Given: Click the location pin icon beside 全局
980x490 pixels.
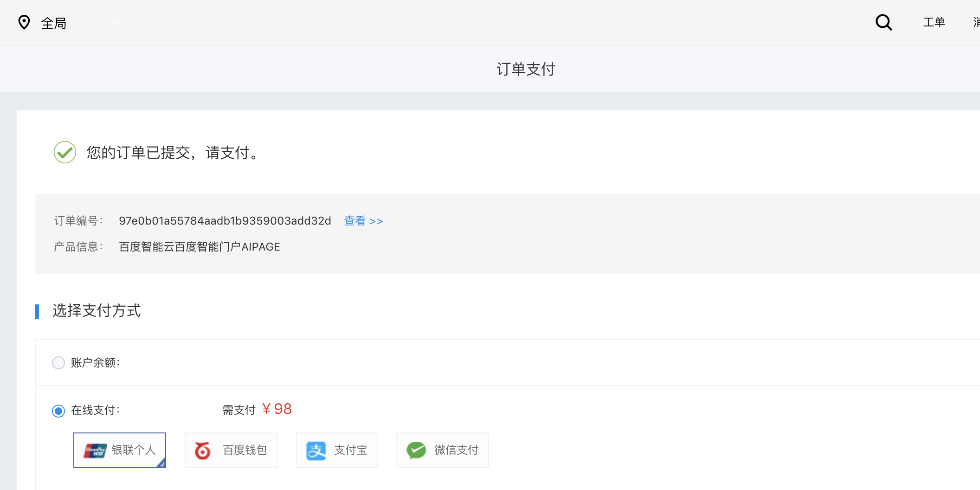Looking at the screenshot, I should (24, 22).
